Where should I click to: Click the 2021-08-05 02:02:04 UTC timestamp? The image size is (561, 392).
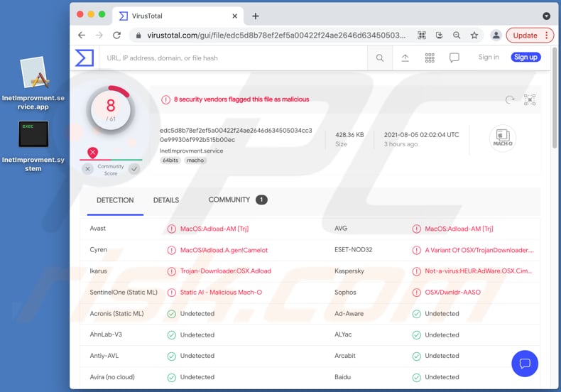tap(422, 135)
